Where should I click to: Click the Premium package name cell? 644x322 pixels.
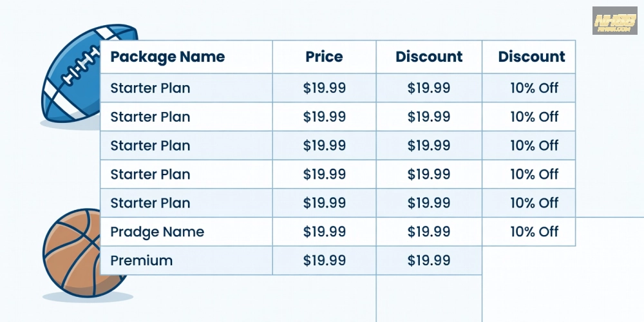point(142,261)
